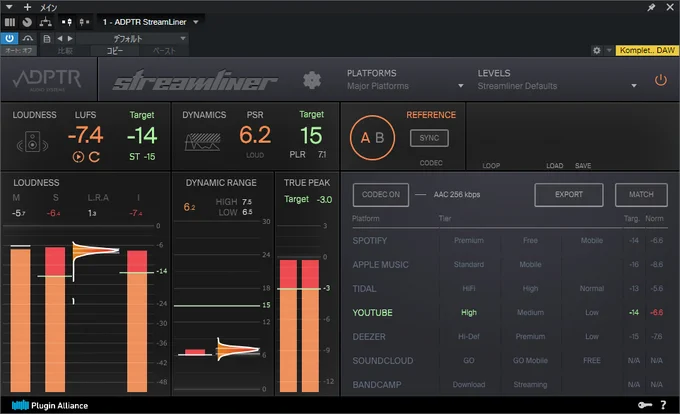This screenshot has width=680, height=414.
Task: Pin the plugin window
Action: (651, 7)
